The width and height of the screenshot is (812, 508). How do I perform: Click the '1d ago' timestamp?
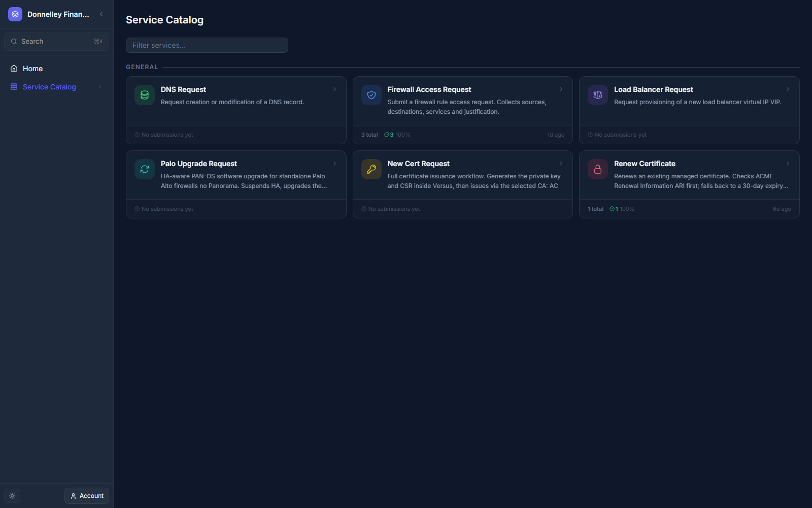pyautogui.click(x=556, y=135)
